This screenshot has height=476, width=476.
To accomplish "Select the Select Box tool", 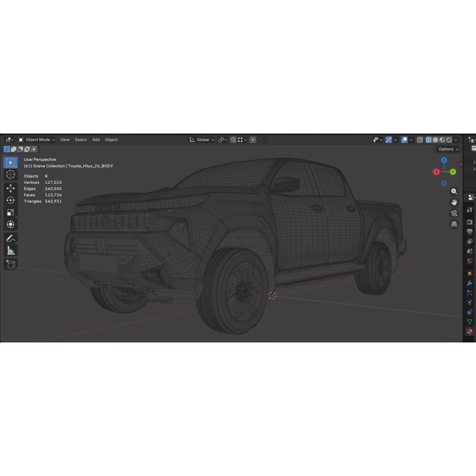I will [11, 162].
